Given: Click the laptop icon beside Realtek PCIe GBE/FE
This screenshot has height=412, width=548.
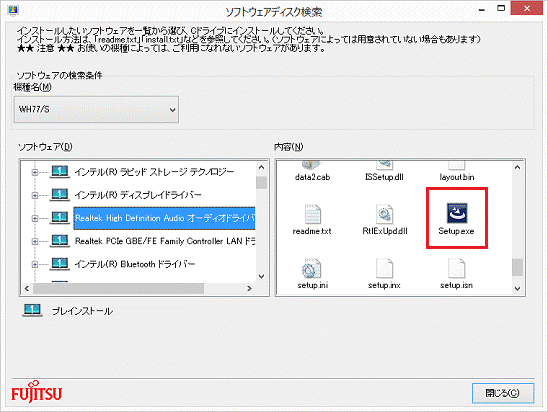Looking at the screenshot, I should click(60, 241).
